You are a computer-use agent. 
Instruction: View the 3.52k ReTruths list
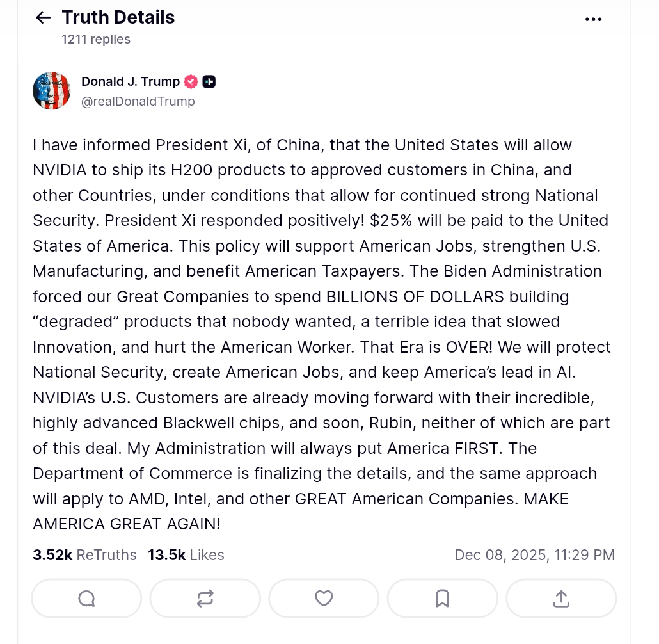[x=84, y=555]
